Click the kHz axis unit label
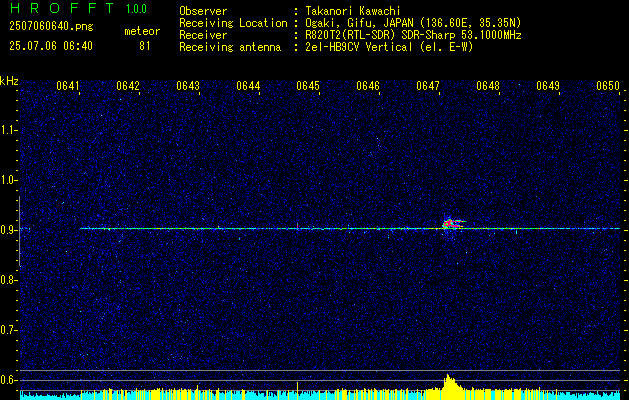This screenshot has width=629, height=400. [x=9, y=81]
